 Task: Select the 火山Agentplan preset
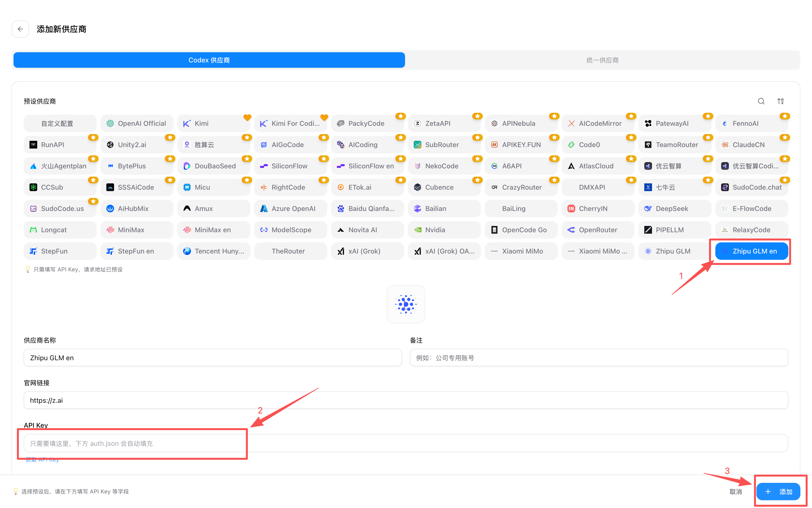[x=60, y=166]
